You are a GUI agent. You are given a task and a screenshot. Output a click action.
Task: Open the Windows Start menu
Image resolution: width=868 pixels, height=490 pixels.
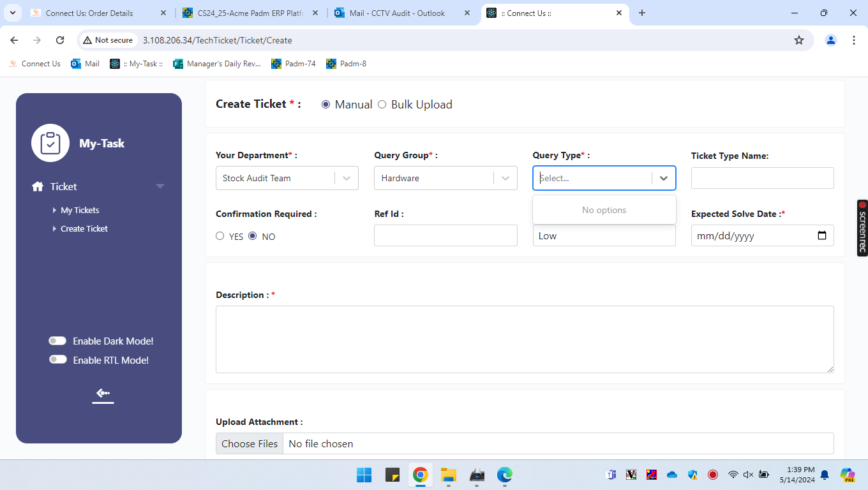coord(364,475)
